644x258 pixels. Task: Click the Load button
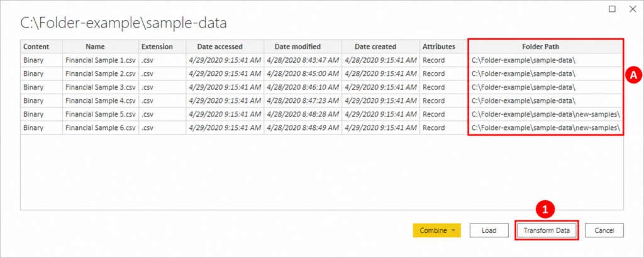[x=489, y=230]
